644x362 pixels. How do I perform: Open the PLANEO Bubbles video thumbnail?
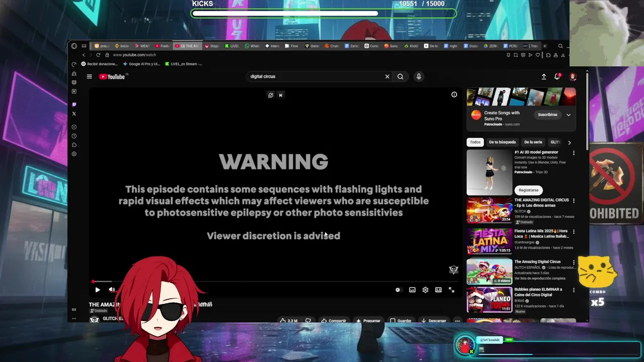(x=490, y=300)
